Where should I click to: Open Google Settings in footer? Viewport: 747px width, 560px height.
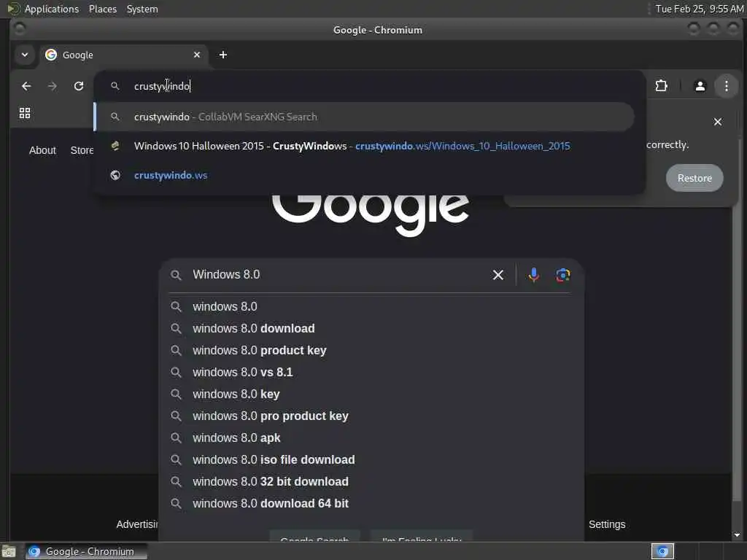click(x=606, y=524)
